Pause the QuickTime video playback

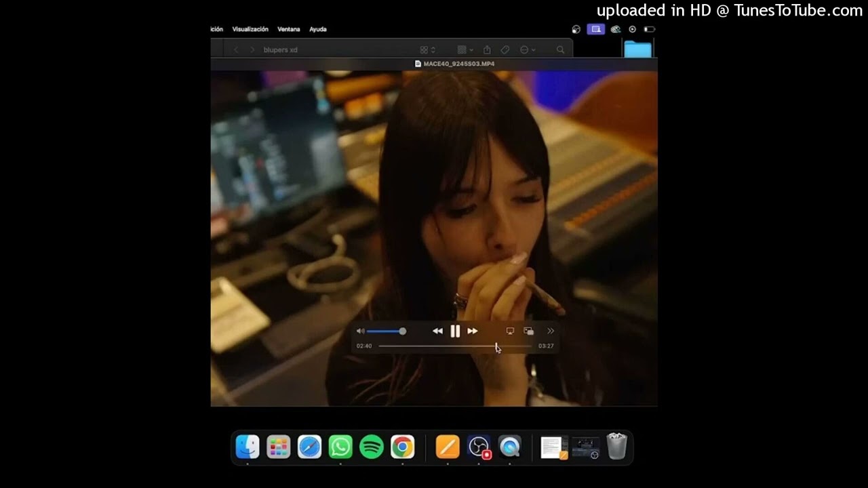pos(455,331)
